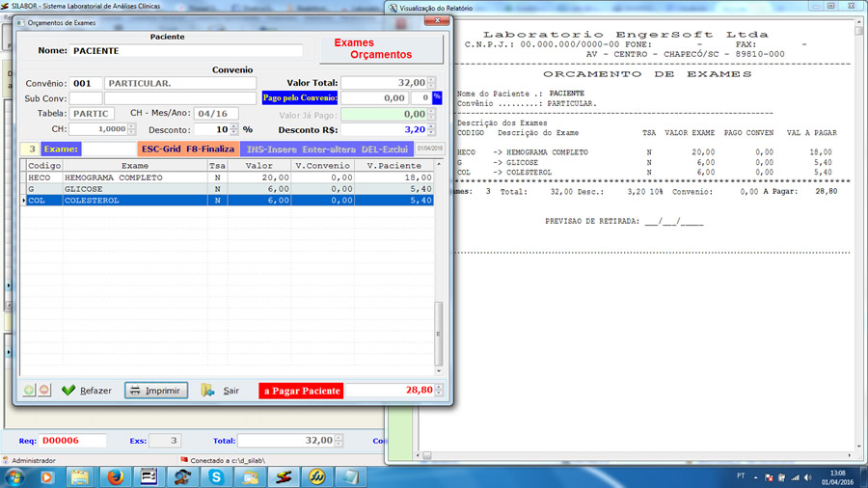
Task: Click Sair to exit the dialog
Action: click(221, 391)
